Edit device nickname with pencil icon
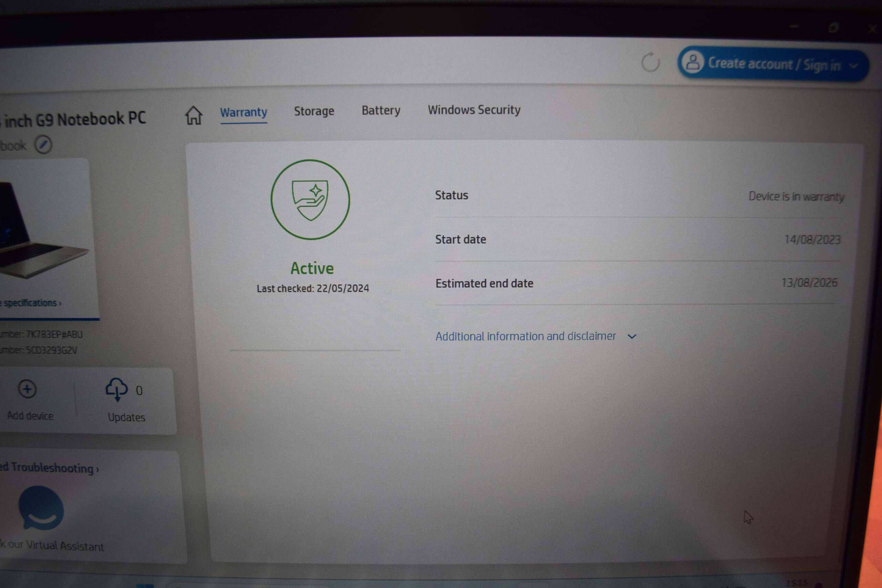 coord(43,145)
